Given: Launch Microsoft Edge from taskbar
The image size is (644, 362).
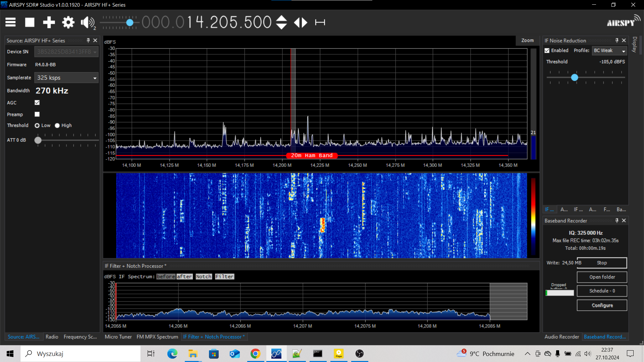Looking at the screenshot, I should click(172, 354).
